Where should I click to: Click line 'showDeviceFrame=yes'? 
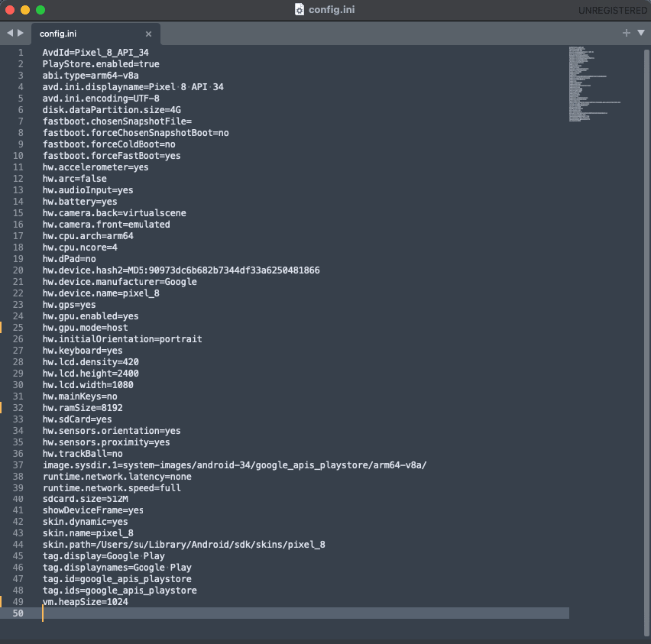93,510
